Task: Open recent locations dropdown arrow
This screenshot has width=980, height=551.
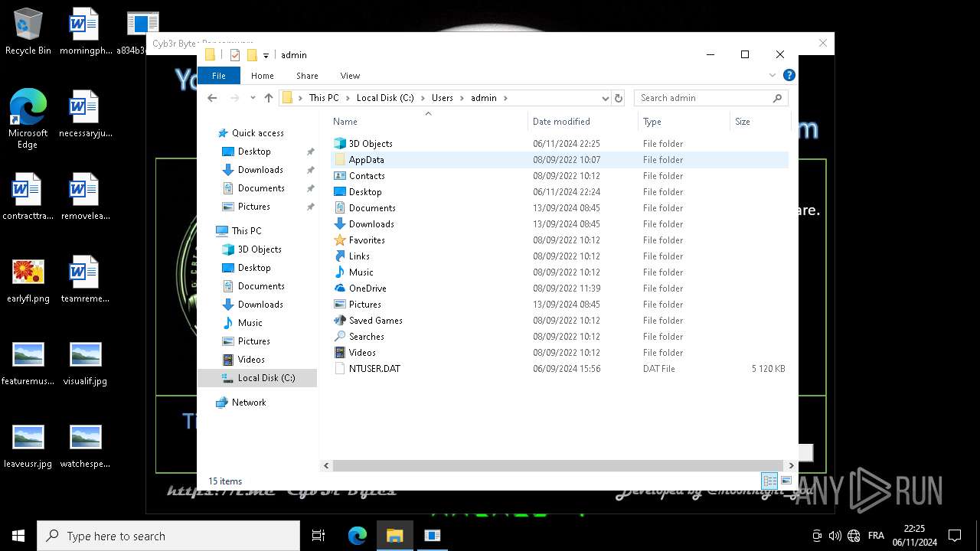Action: tap(253, 98)
